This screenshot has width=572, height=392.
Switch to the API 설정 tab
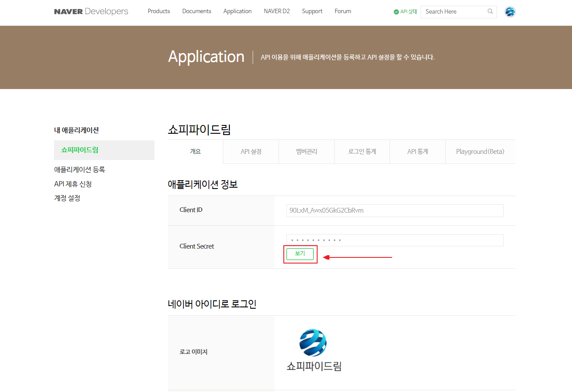click(x=251, y=152)
